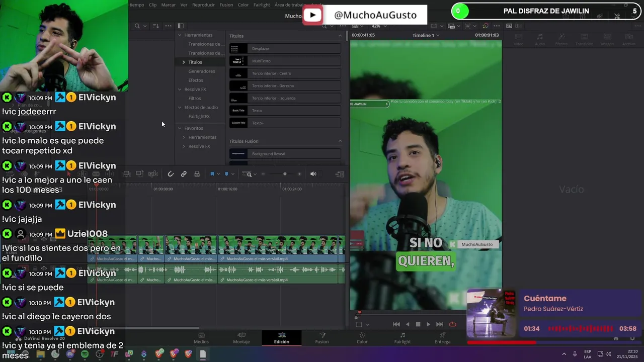Collapse the Títulos list section
644x362 pixels.
point(340,36)
